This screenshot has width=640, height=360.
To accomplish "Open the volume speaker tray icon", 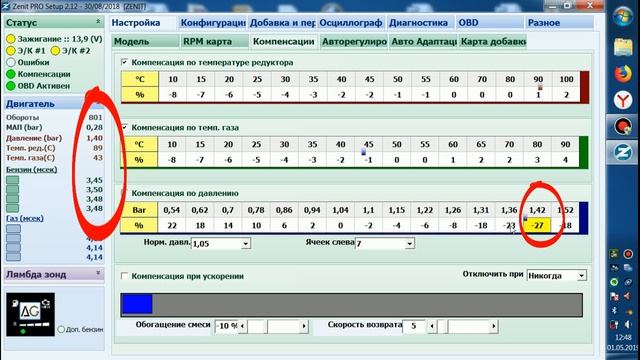I will 628,325.
